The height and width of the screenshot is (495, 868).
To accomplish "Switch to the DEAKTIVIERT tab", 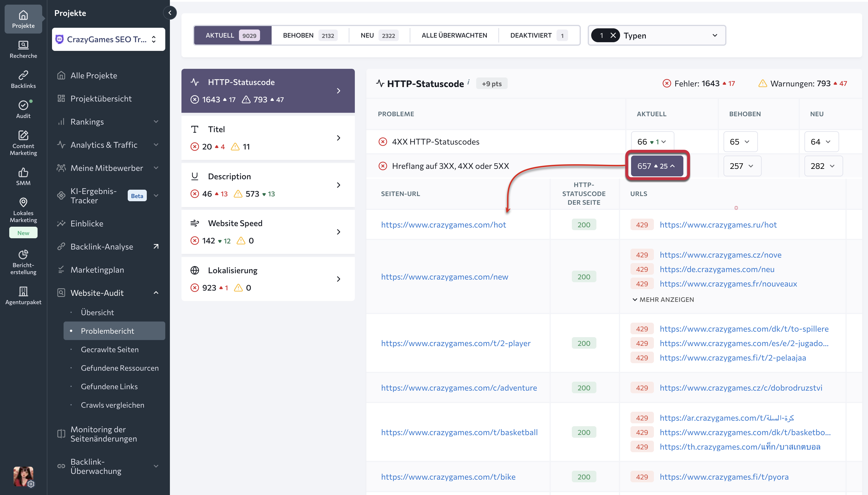I will click(x=539, y=35).
